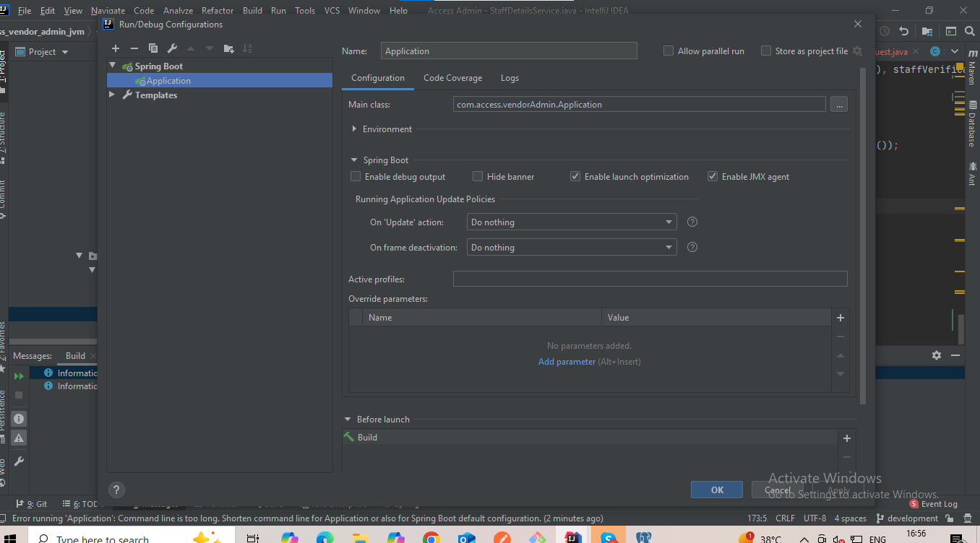980x543 pixels.
Task: Open the Logs tab
Action: [510, 78]
